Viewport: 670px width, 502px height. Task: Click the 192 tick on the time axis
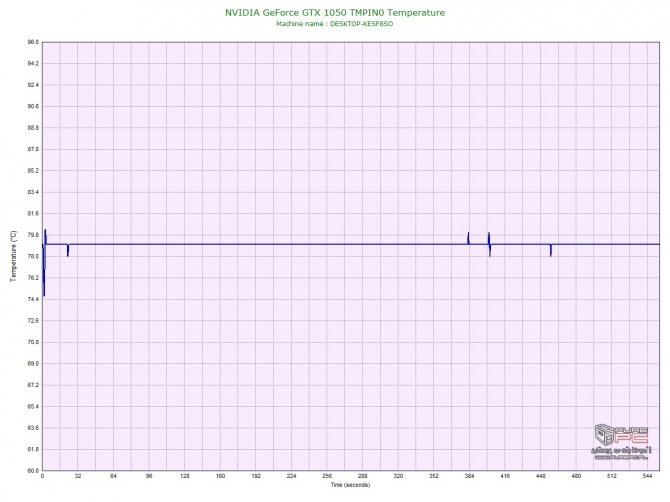coord(256,476)
